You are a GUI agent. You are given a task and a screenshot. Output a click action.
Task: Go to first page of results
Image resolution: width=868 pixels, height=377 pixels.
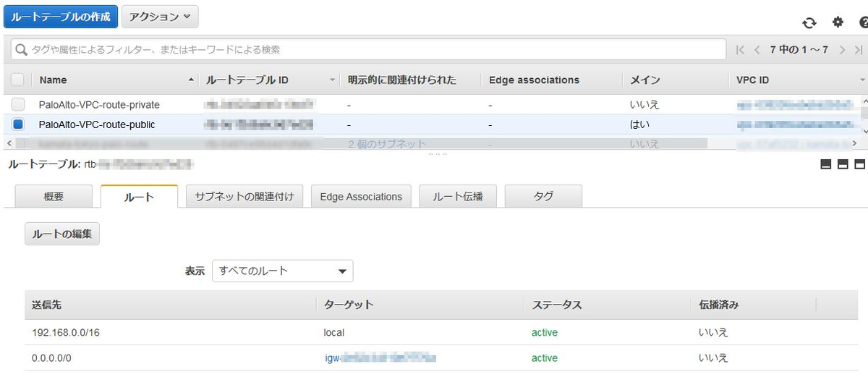pos(740,50)
